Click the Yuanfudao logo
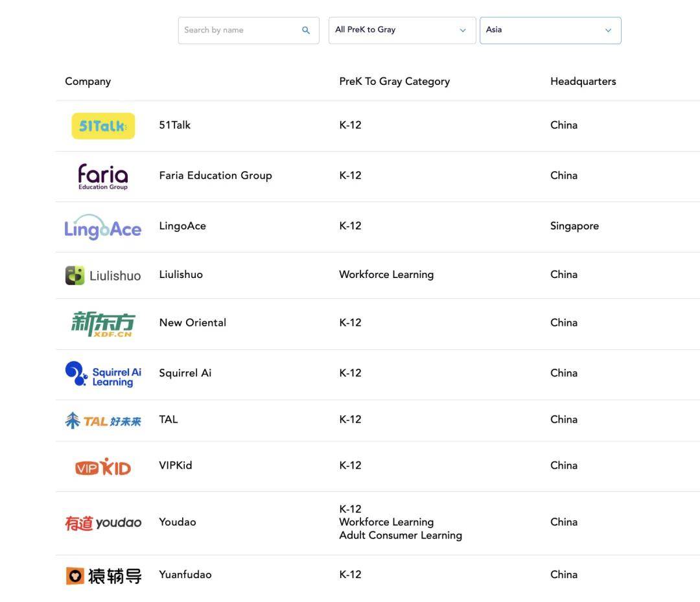Image resolution: width=700 pixels, height=602 pixels. click(x=103, y=575)
